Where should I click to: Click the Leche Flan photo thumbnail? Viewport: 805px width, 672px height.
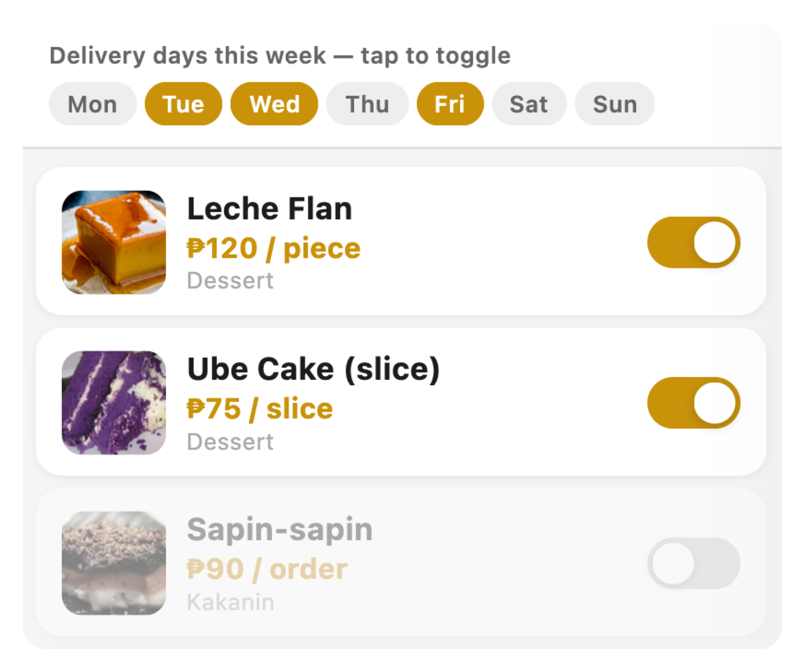[114, 242]
